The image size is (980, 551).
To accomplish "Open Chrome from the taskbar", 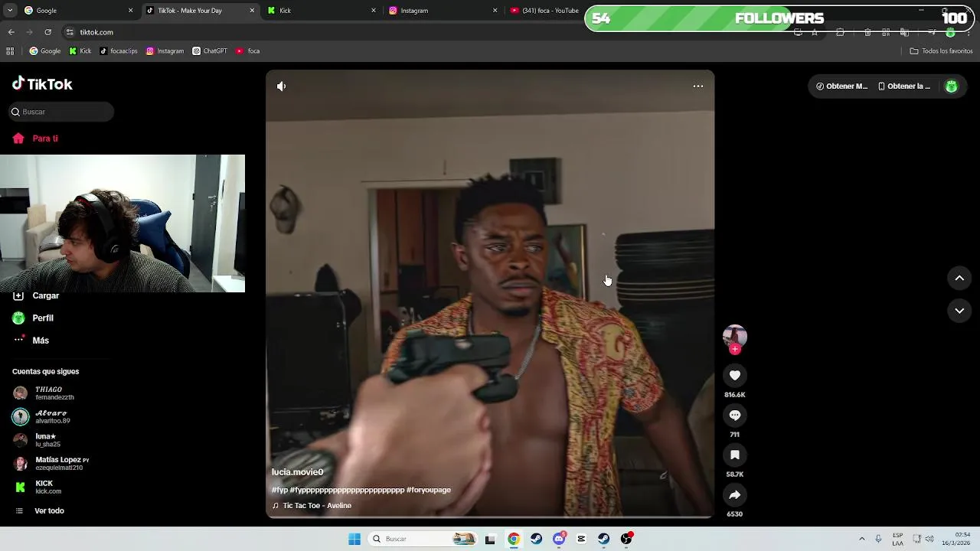I will coord(514,539).
